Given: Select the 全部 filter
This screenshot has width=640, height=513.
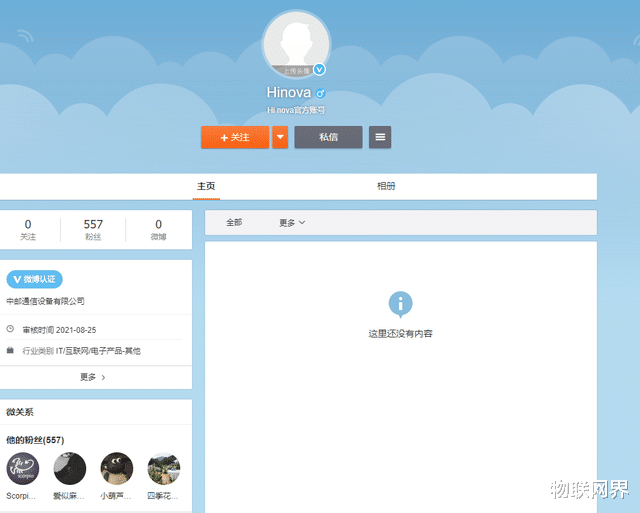Looking at the screenshot, I should pyautogui.click(x=234, y=222).
